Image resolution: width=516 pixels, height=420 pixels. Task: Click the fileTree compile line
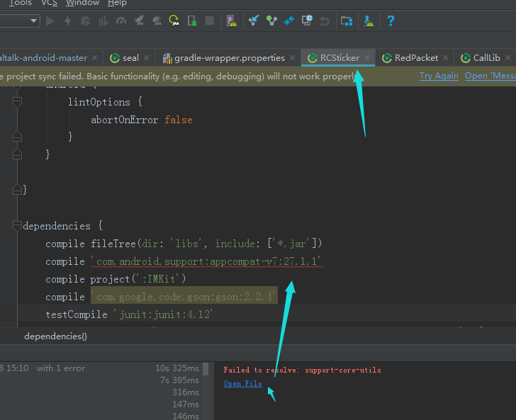184,244
